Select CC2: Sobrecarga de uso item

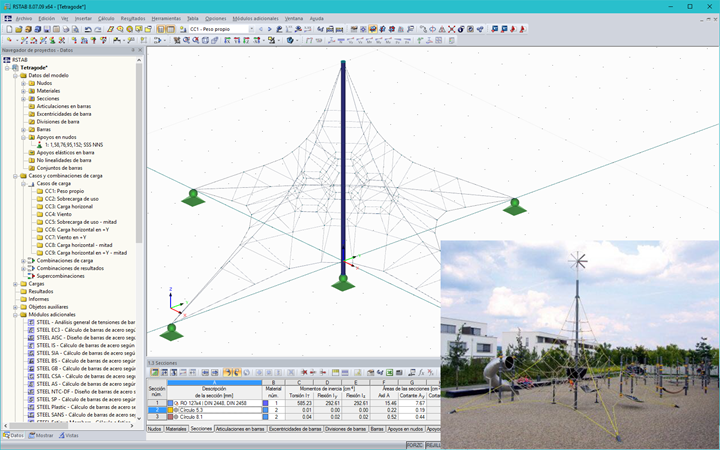tap(71, 199)
